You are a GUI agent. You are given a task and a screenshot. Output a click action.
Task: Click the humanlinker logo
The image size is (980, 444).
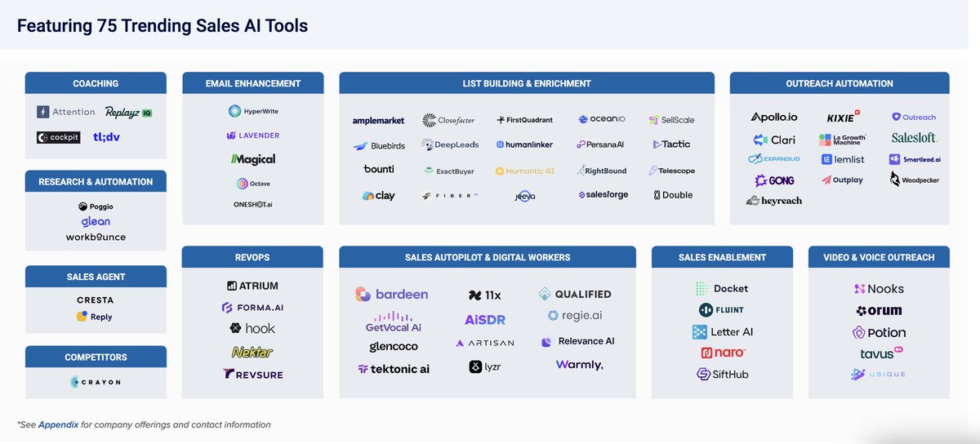(524, 144)
